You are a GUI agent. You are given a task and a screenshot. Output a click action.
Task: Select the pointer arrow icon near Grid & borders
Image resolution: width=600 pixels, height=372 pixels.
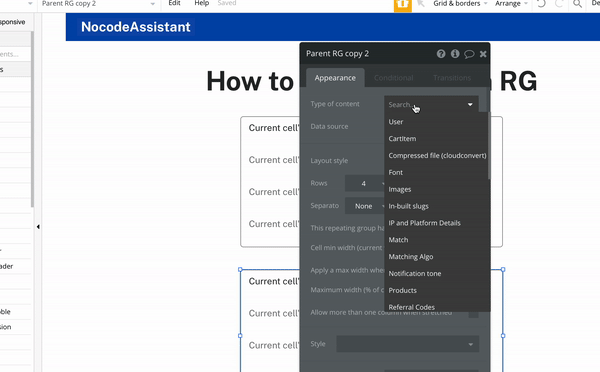coord(421,4)
